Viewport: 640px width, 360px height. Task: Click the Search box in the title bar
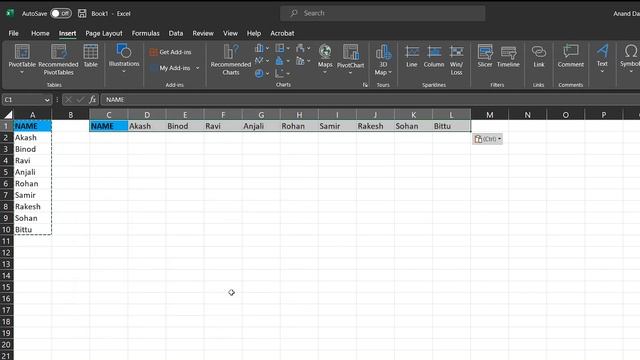tap(382, 13)
